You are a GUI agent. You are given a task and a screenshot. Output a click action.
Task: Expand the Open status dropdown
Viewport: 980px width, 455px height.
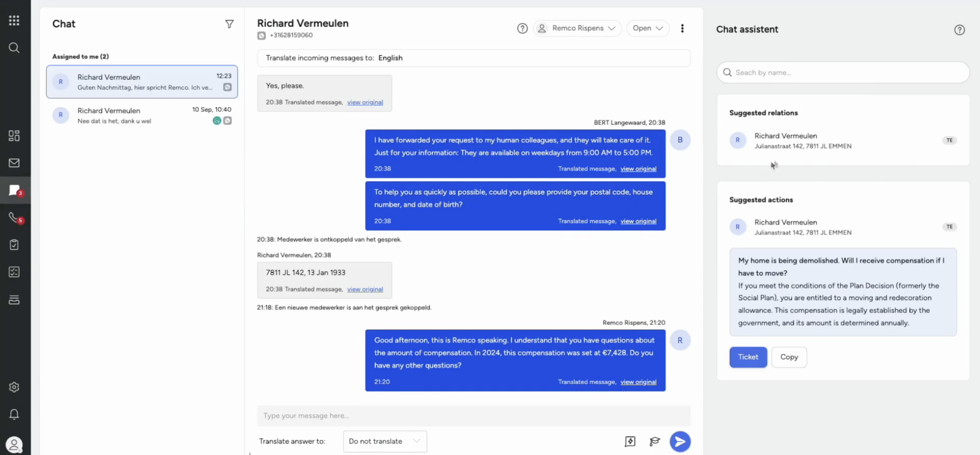coord(647,28)
